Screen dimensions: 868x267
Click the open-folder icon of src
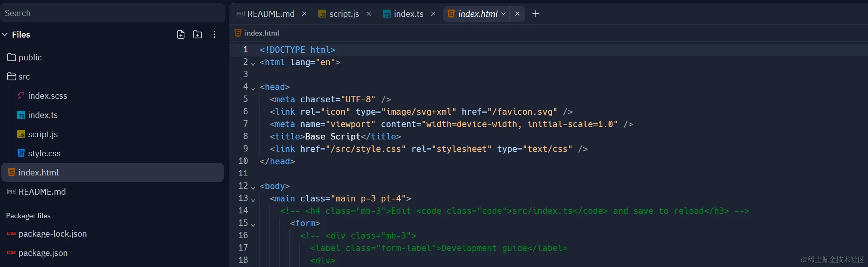coord(12,76)
